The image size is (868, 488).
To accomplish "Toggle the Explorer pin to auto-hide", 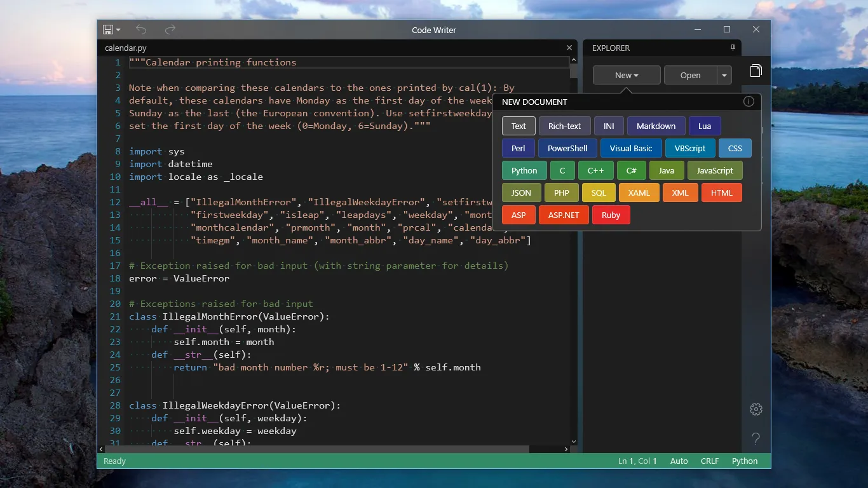I will (733, 48).
